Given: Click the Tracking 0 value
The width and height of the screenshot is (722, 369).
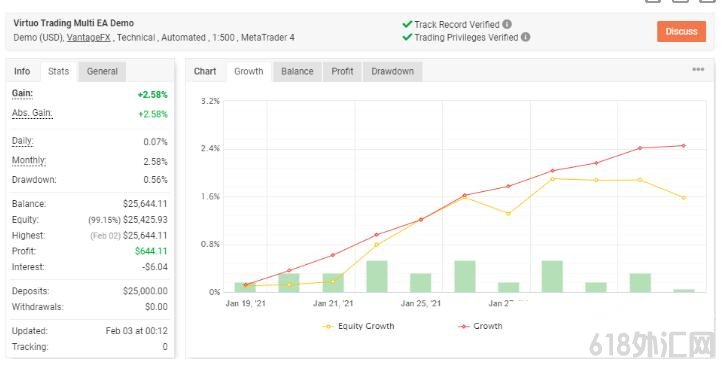Looking at the screenshot, I should pos(165,347).
